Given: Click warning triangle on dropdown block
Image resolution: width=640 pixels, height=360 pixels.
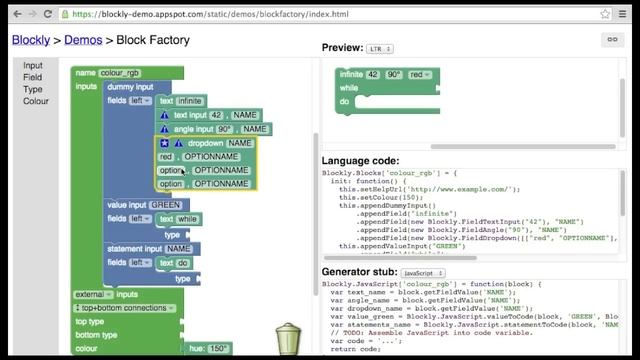Looking at the screenshot, I should click(x=178, y=143).
